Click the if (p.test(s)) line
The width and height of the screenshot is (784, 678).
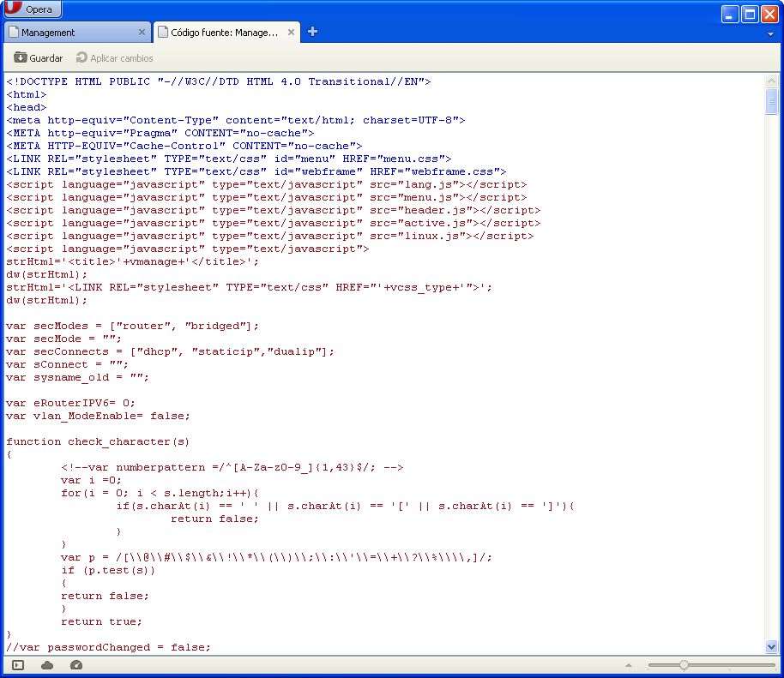pos(108,571)
